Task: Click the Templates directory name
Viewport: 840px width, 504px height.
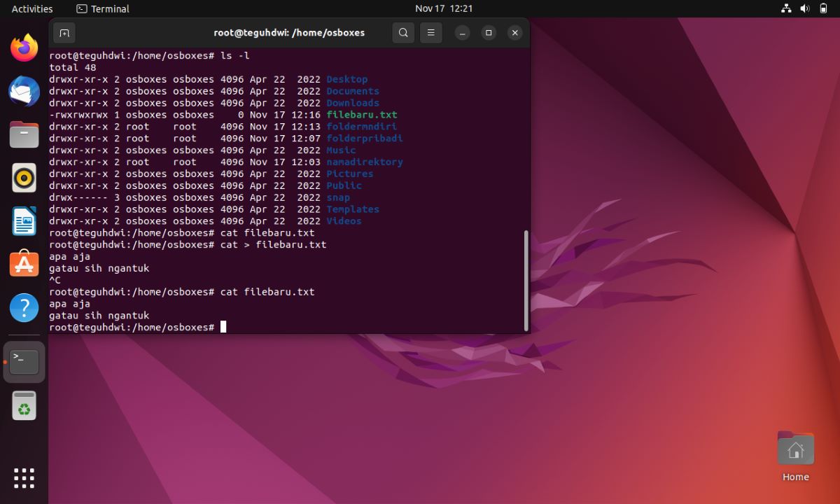Action: tap(353, 209)
